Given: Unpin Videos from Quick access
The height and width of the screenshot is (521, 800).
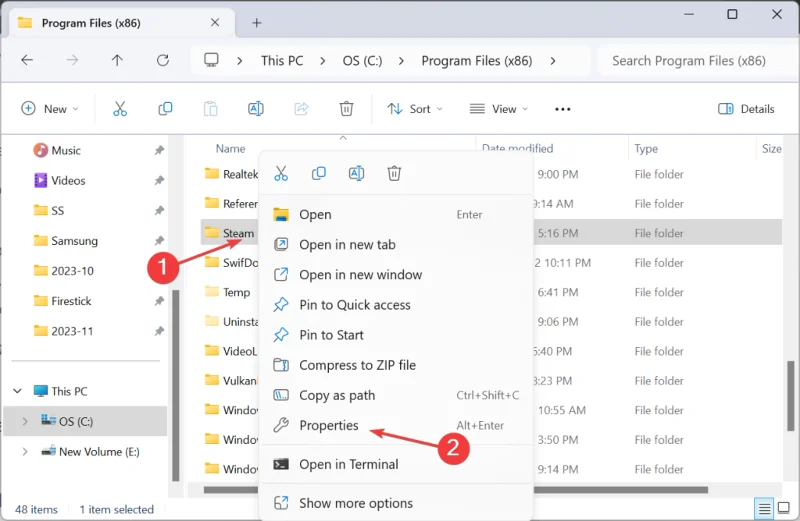Looking at the screenshot, I should (x=159, y=180).
